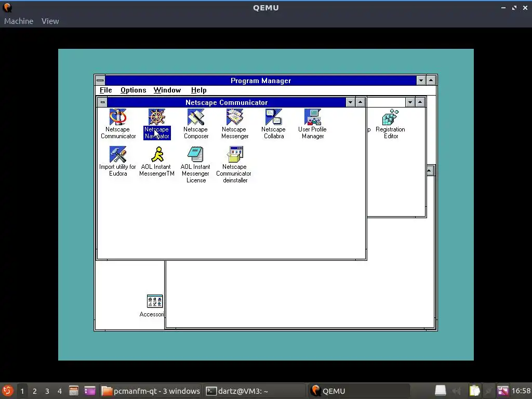The image size is (532, 399).
Task: Open Program Manager control menu box
Action: [100, 81]
